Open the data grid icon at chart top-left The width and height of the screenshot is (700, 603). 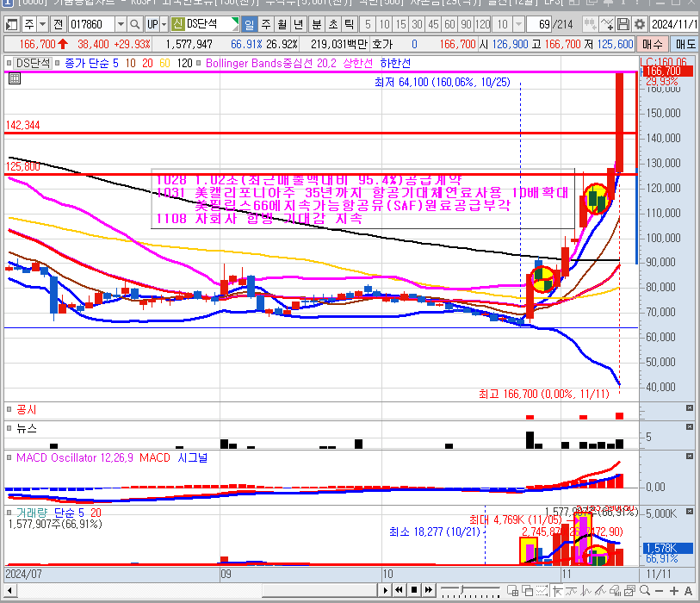coord(14,78)
